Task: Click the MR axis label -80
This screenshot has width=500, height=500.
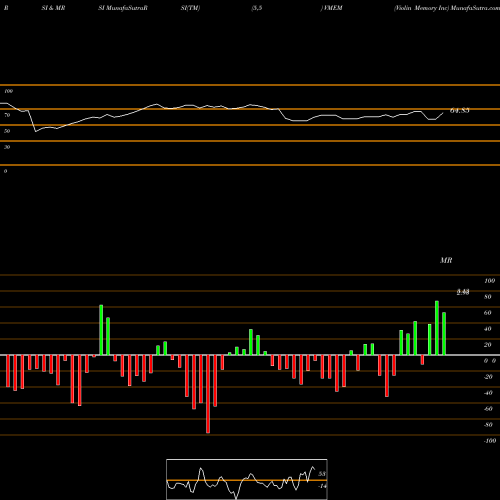Action: coord(488,425)
